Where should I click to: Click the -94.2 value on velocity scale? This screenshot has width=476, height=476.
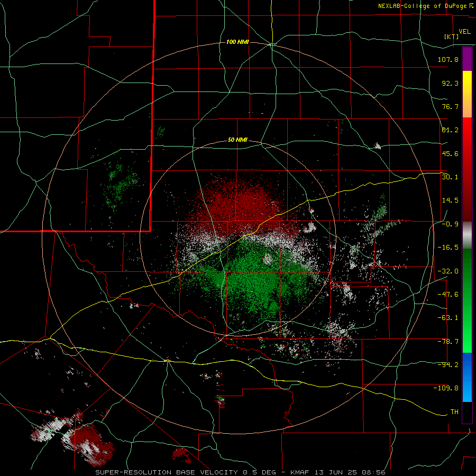click(x=448, y=365)
